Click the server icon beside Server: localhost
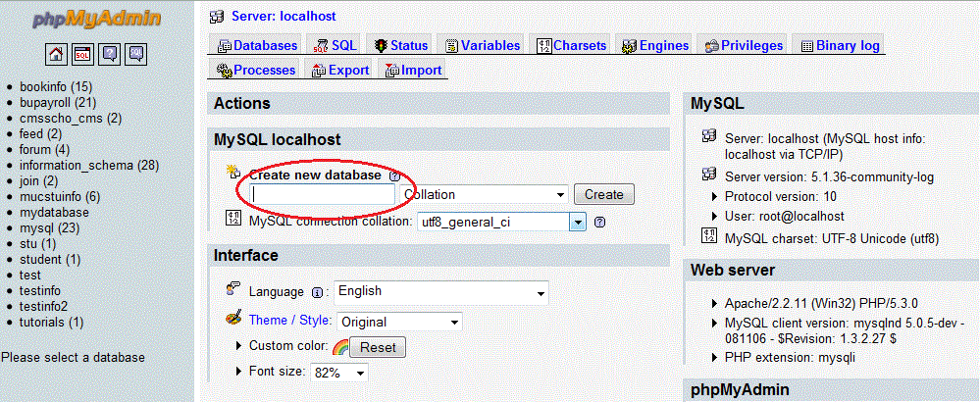Screen dimensions: 980x402 click(218, 17)
